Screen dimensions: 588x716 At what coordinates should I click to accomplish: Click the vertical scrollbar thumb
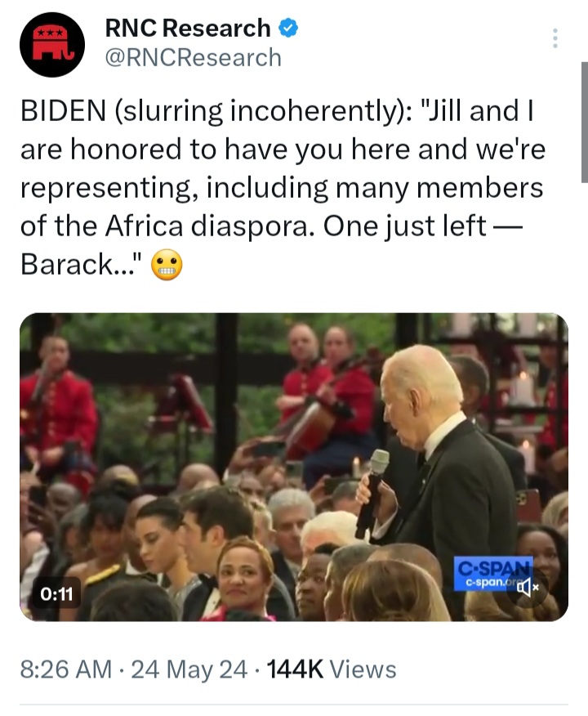click(x=585, y=123)
